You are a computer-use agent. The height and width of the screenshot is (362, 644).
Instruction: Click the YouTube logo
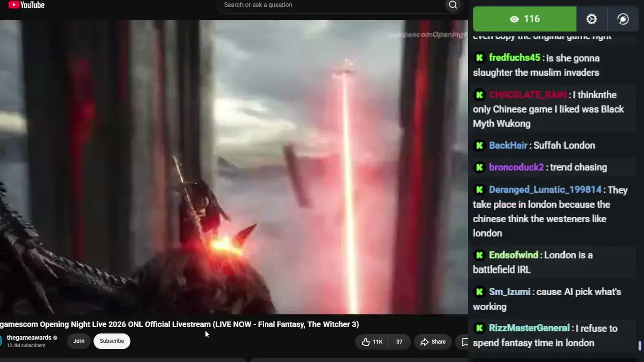point(27,5)
